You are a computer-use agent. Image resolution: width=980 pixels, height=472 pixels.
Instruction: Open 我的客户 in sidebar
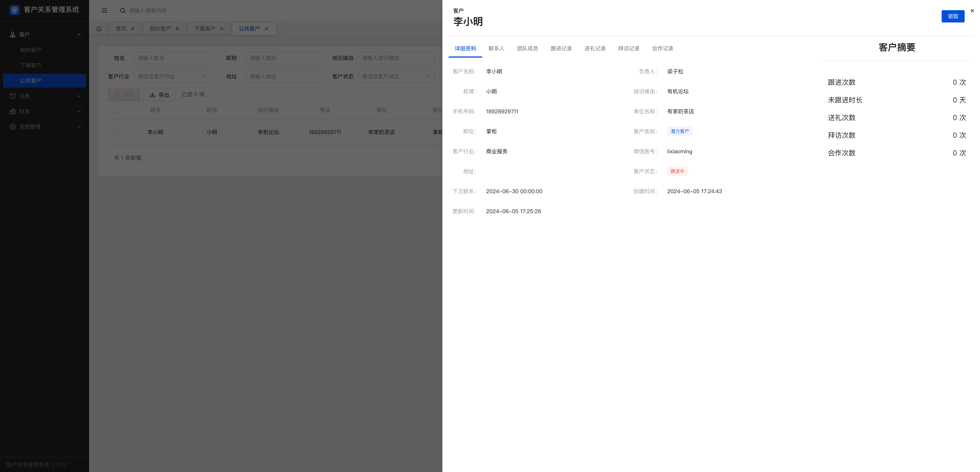tap(45, 50)
